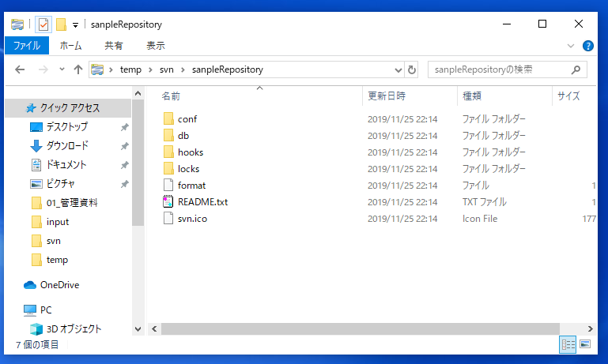Open temp folder in navigation pane

[57, 260]
